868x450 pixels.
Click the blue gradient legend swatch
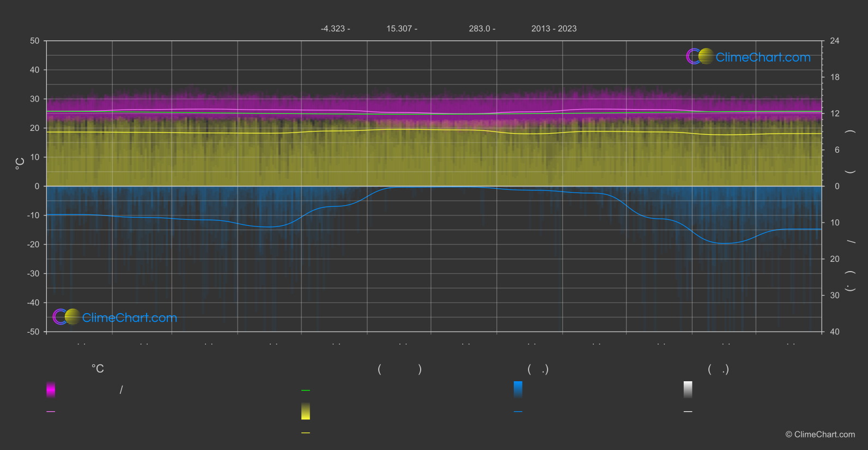(x=518, y=389)
